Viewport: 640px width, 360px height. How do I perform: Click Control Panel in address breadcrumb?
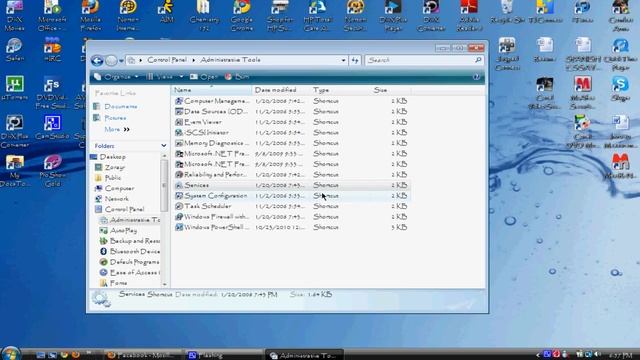167,60
